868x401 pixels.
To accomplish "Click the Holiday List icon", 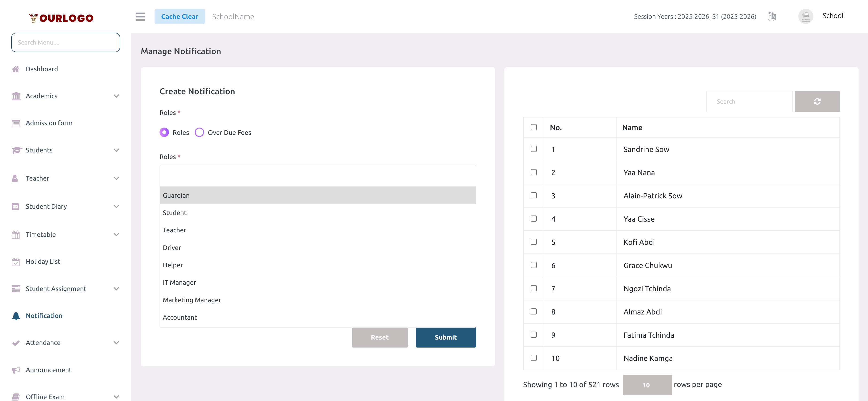I will 16,261.
